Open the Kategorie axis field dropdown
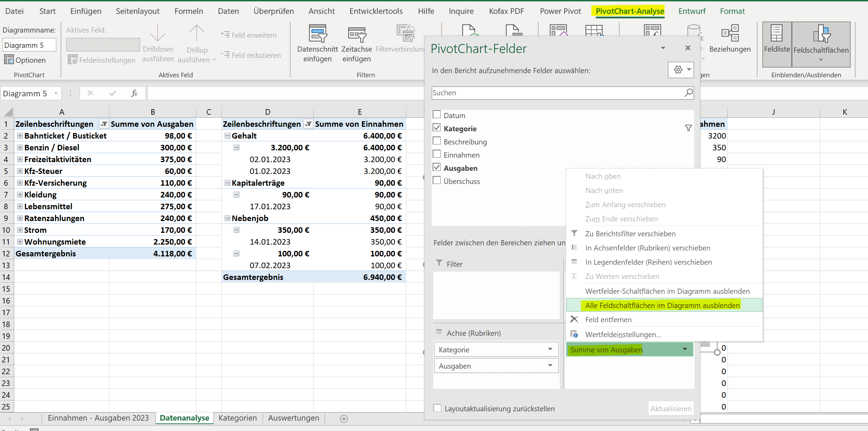The image size is (868, 431). click(550, 349)
